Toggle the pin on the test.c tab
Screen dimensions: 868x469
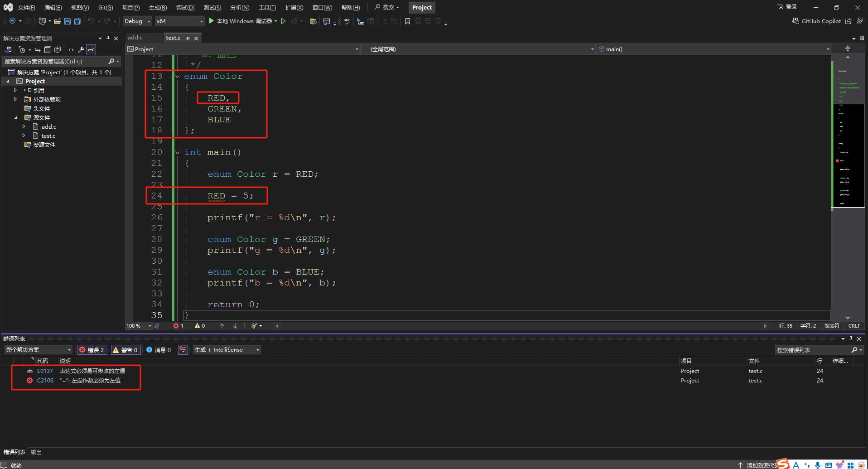tap(188, 38)
